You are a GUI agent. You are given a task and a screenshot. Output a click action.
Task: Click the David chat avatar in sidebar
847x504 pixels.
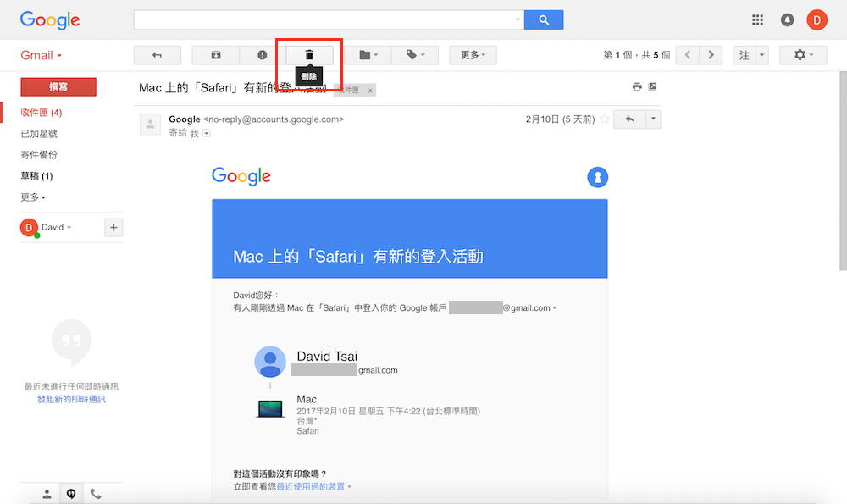(x=29, y=227)
